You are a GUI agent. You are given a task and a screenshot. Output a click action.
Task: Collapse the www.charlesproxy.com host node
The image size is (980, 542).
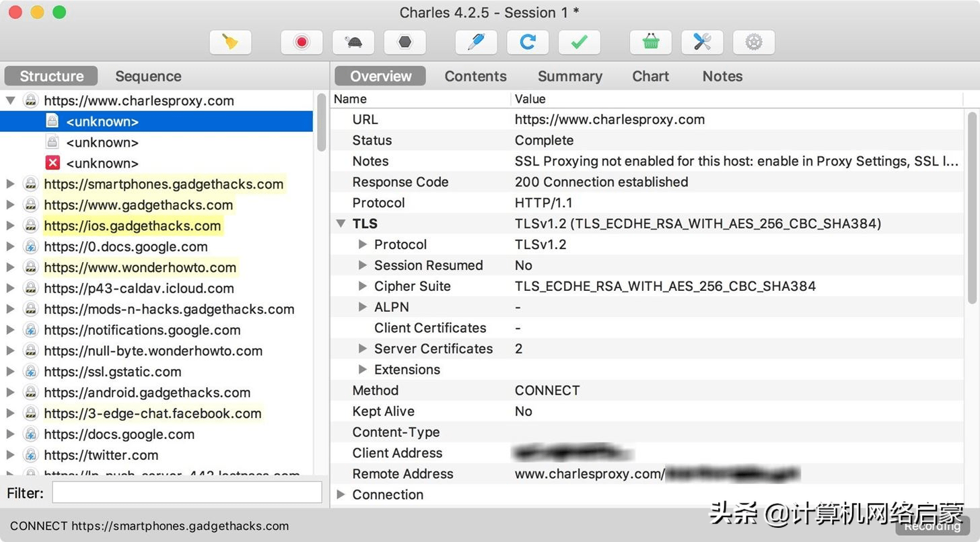[10, 101]
